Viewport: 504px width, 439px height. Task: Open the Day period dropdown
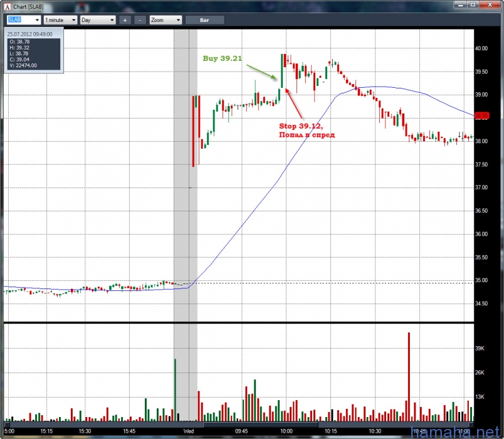112,20
